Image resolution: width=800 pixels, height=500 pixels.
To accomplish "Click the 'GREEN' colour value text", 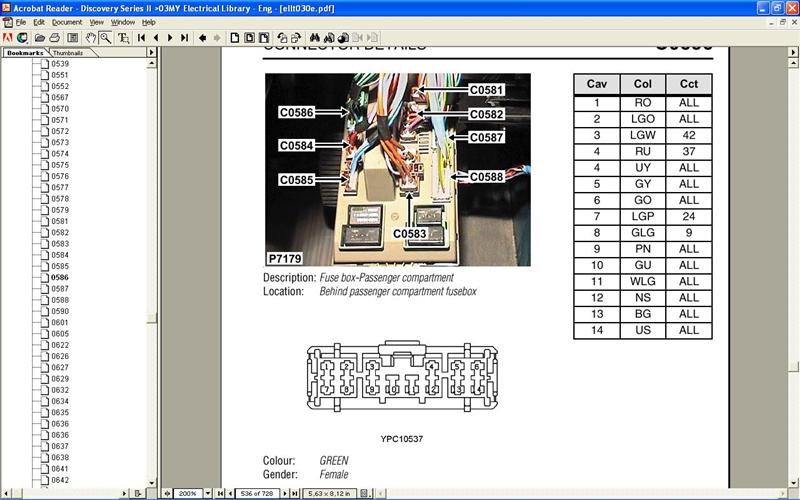I will click(x=334, y=460).
